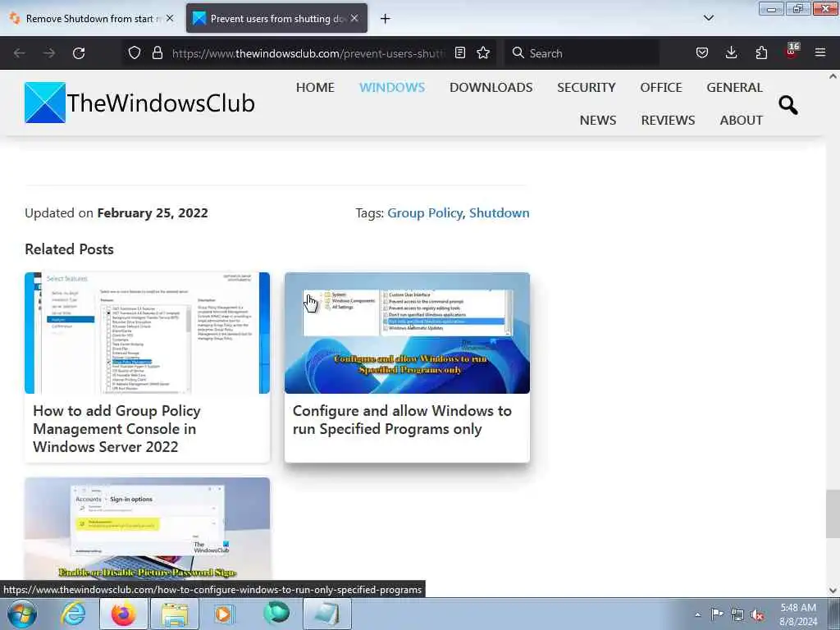840x630 pixels.
Task: Click the Specified Programs only thumbnail
Action: tap(407, 333)
